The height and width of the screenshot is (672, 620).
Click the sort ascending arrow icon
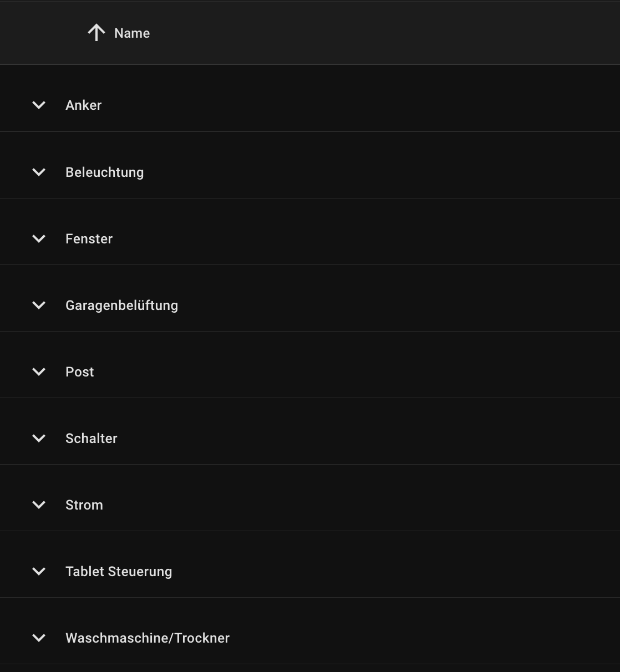tap(96, 33)
